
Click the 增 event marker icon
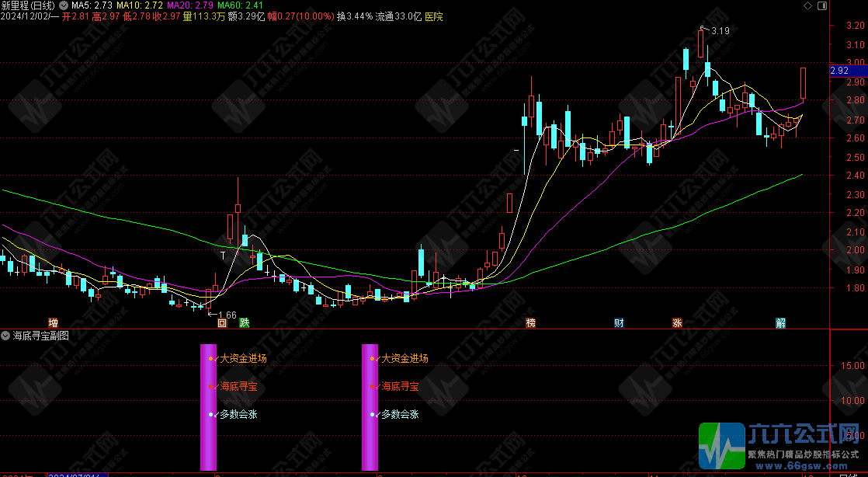pos(53,322)
